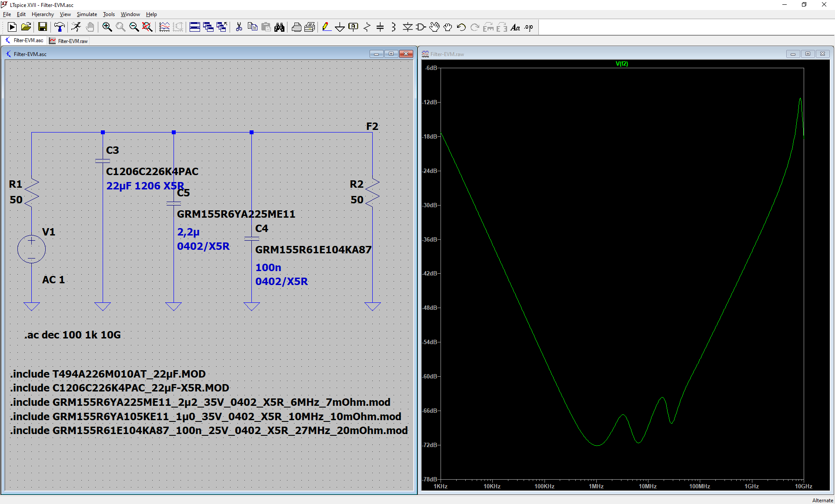This screenshot has width=835, height=504.
Task: Cascade windows icon
Action: coord(208,27)
